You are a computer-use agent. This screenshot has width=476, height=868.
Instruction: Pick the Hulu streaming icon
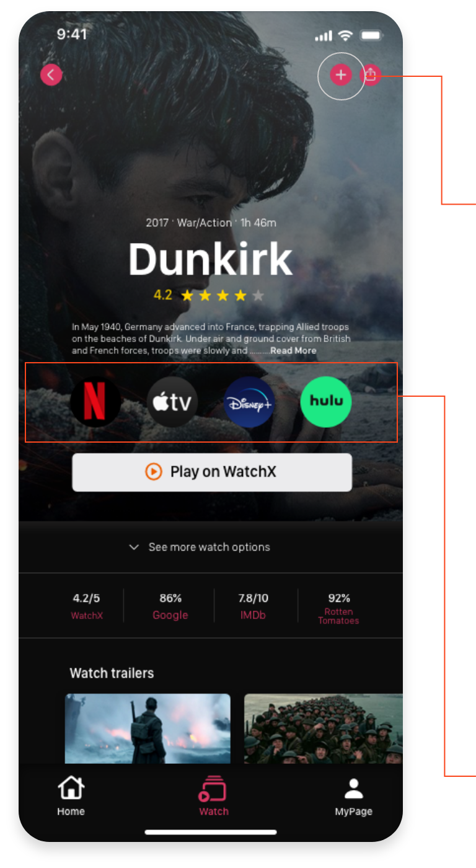(x=326, y=402)
